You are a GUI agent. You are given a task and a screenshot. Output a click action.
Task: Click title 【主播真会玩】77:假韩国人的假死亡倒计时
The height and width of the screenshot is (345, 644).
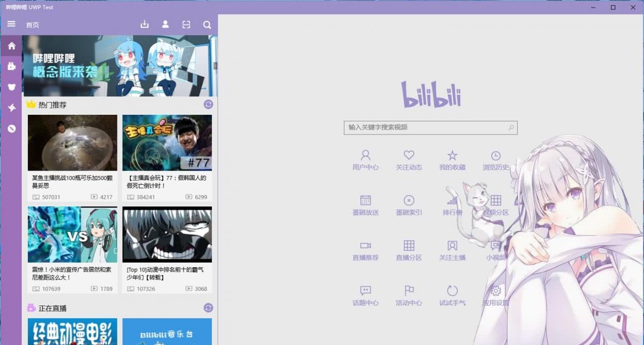(167, 182)
